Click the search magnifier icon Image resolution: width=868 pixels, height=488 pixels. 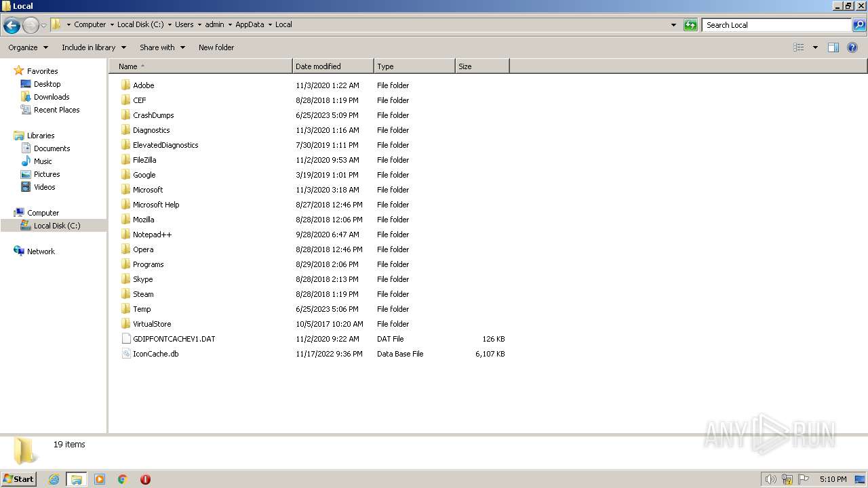859,25
